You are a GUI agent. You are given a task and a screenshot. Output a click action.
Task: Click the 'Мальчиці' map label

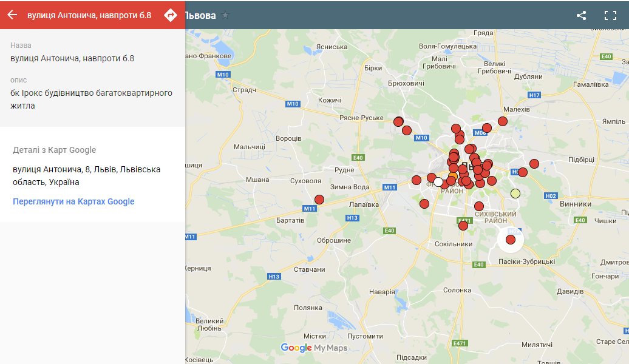250,147
